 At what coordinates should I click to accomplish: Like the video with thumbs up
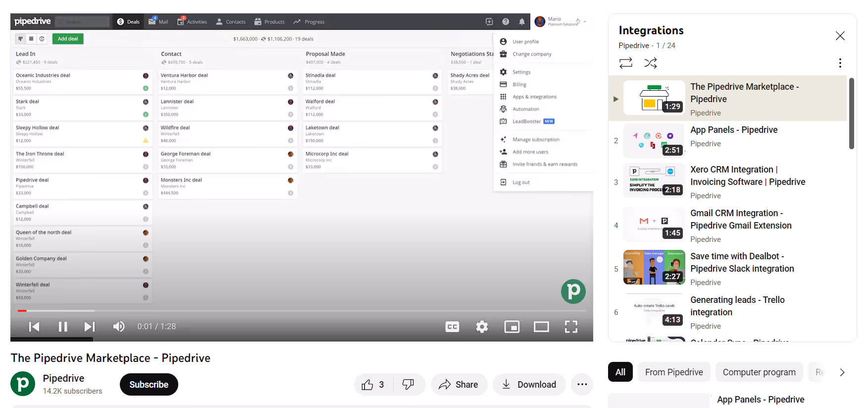tap(374, 385)
